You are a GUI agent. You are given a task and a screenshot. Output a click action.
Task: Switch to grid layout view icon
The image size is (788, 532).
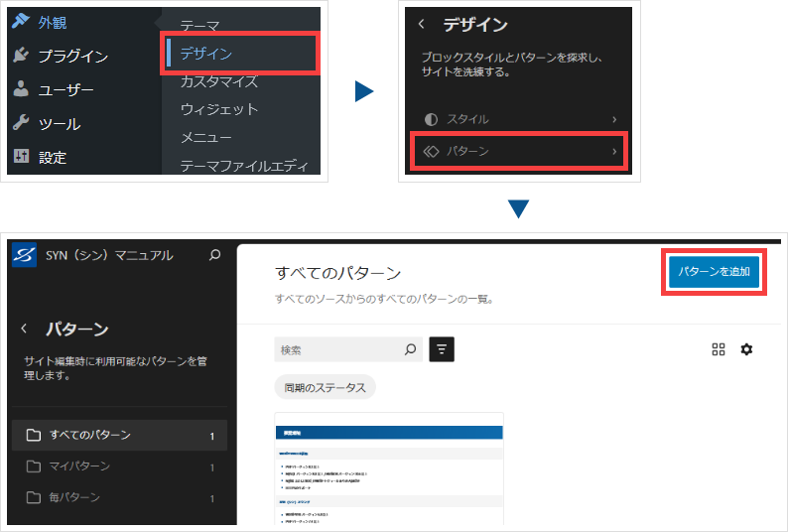(x=719, y=349)
